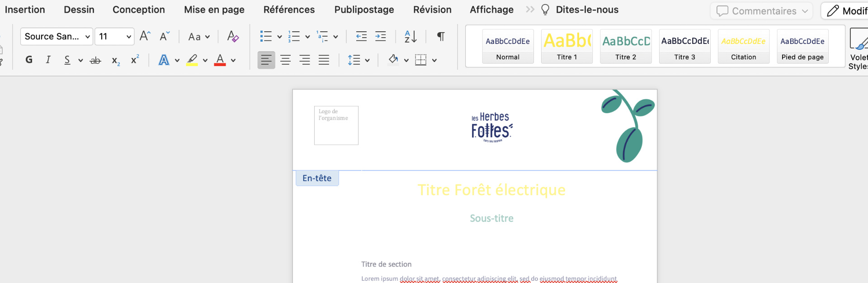
Task: Open the Mise en page tab
Action: (x=214, y=10)
